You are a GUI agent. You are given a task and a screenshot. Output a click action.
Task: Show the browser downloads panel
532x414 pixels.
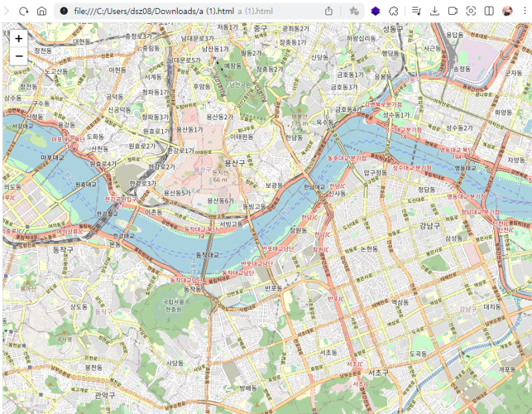point(435,11)
